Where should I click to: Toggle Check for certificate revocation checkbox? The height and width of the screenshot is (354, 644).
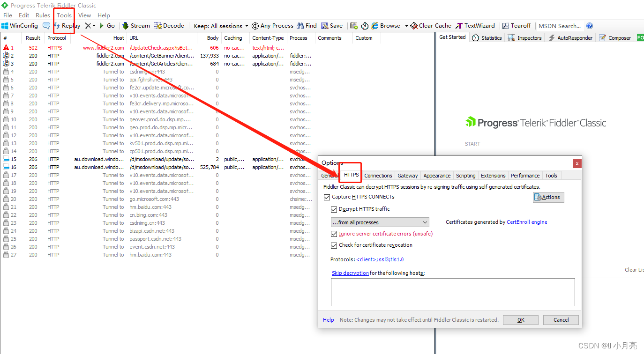(334, 245)
